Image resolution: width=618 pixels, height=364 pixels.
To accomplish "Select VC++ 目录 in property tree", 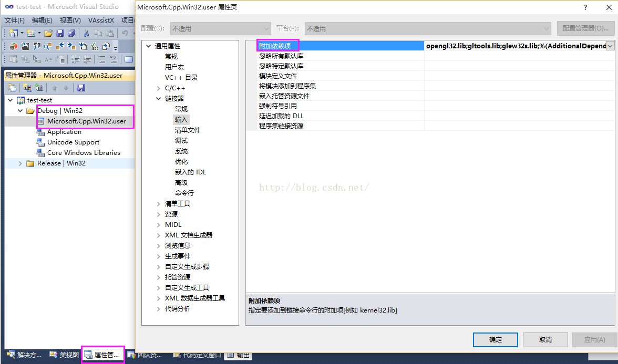I will pos(181,78).
